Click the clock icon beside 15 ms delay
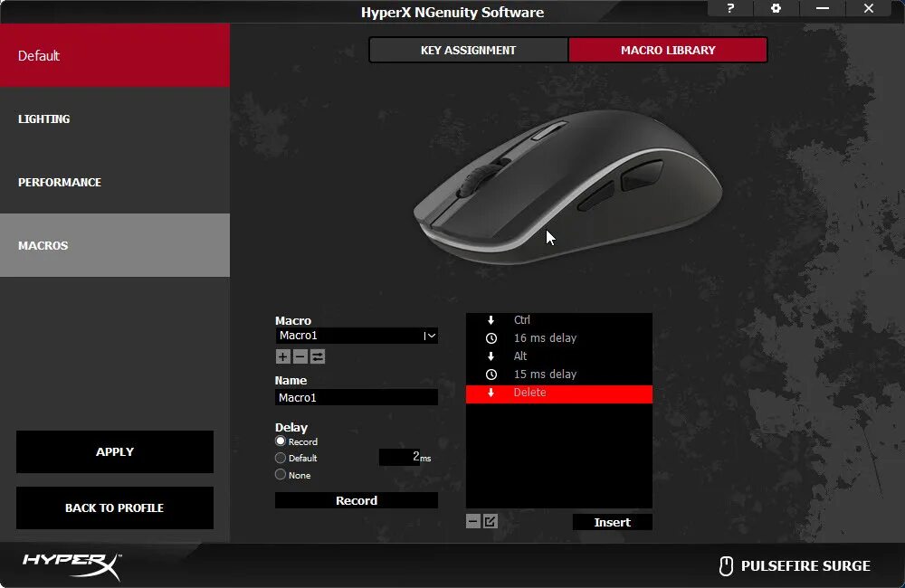 coord(491,375)
